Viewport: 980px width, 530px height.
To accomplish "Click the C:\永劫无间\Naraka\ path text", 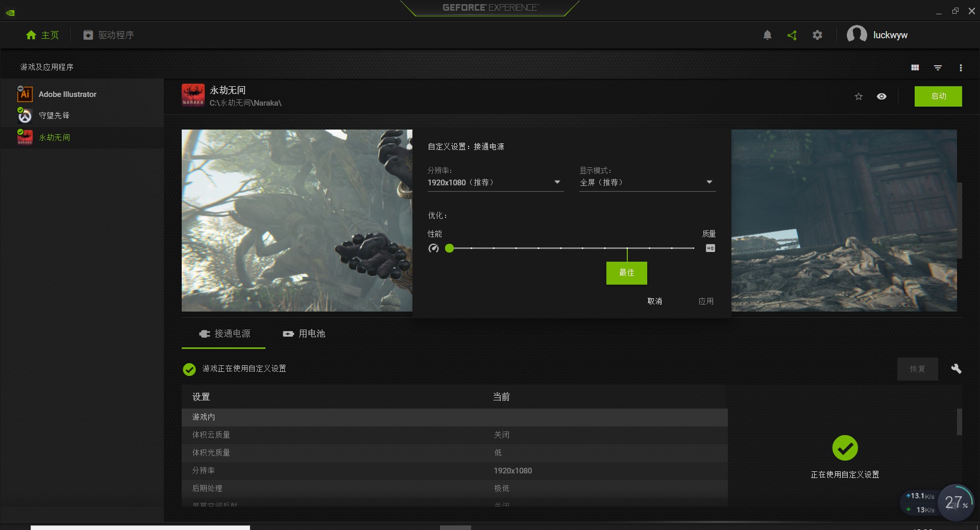I will [246, 103].
